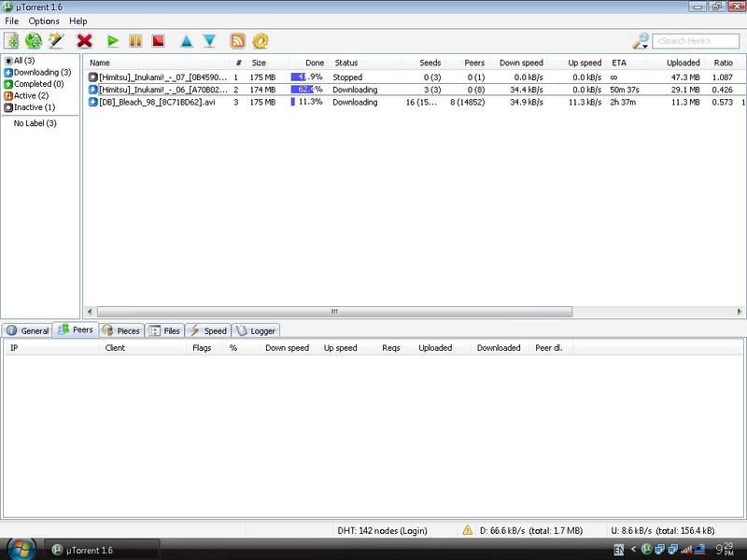Viewport: 747px width, 560px height.
Task: Click the Create New Torrent wand icon
Action: 56,41
